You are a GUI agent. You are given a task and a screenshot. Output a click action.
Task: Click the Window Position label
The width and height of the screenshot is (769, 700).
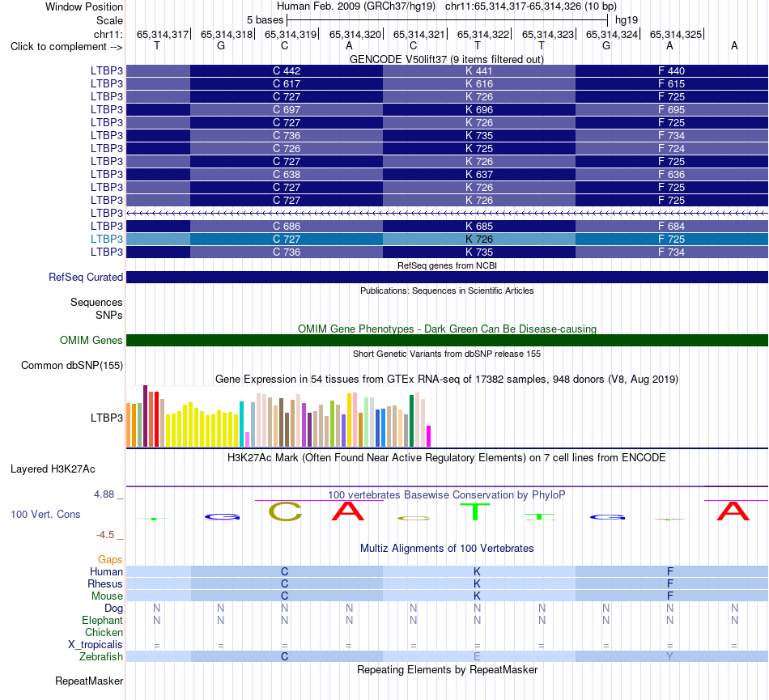(84, 6)
